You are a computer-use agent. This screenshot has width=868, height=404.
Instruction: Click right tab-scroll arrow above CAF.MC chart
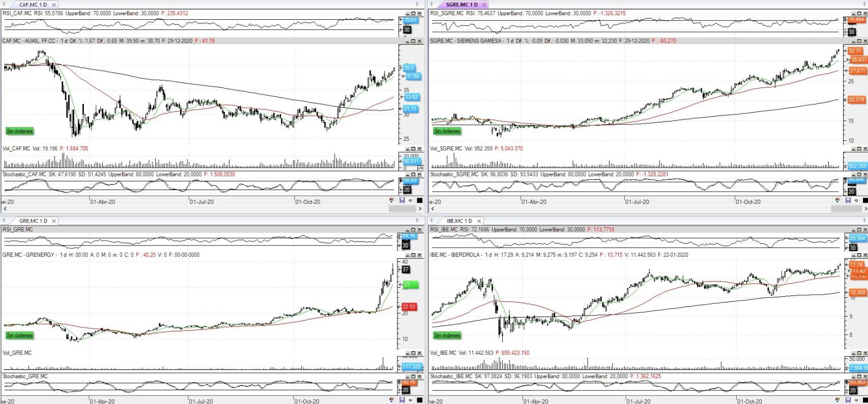click(418, 5)
